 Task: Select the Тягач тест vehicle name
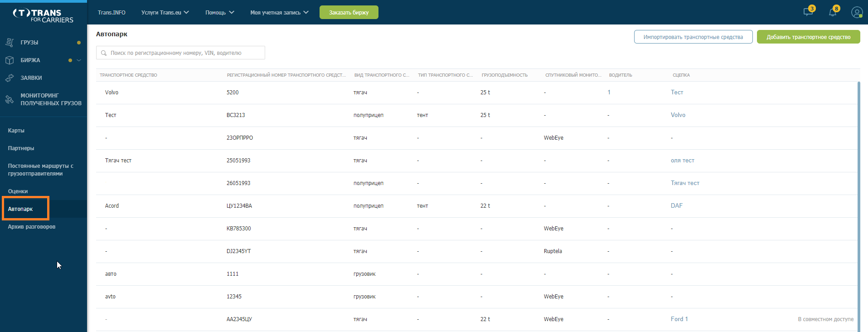118,161
